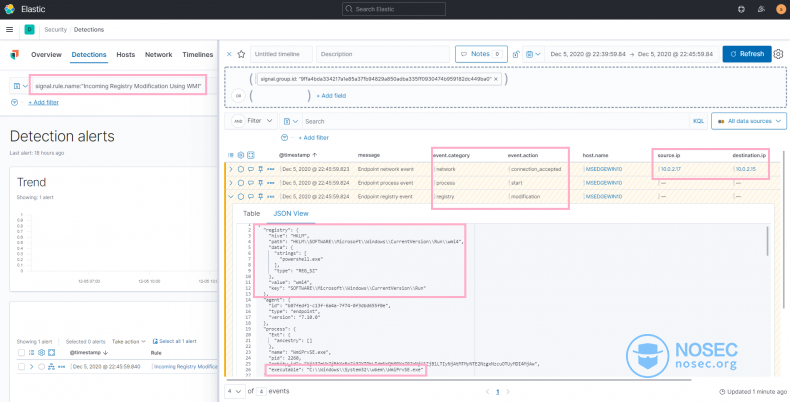Close the timeline flyout with X
Viewport: 790px width, 402px height.
(228, 54)
